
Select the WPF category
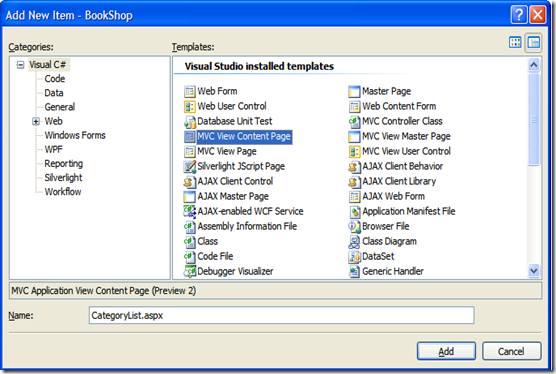(54, 150)
